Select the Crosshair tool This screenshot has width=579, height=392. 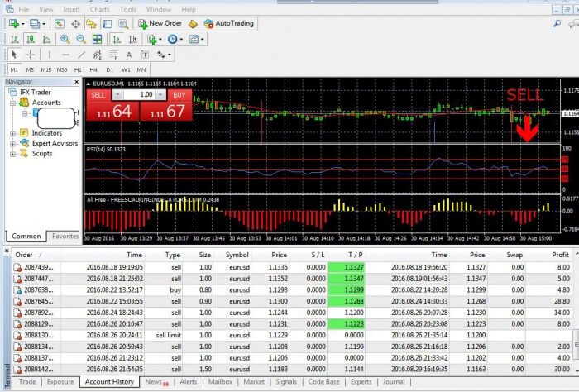31,55
